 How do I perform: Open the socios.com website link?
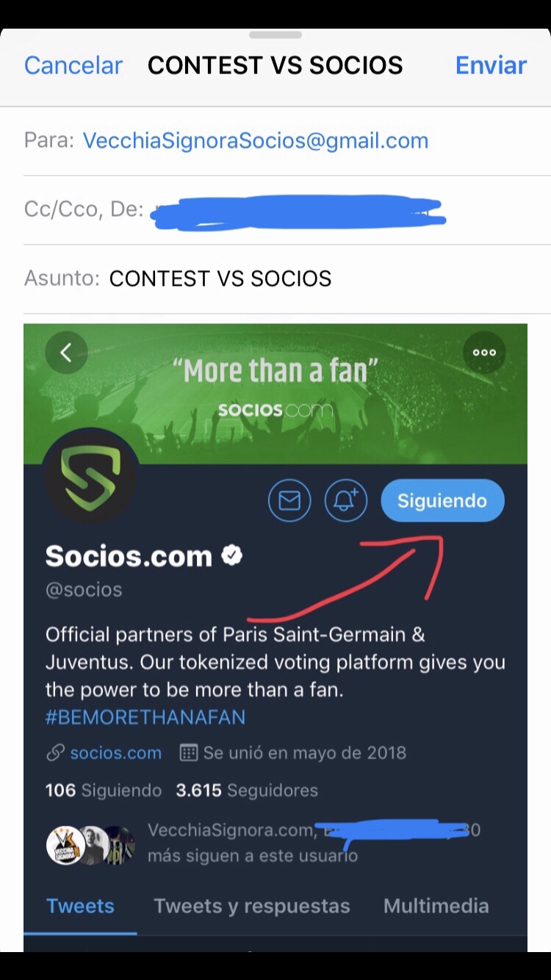point(116,753)
